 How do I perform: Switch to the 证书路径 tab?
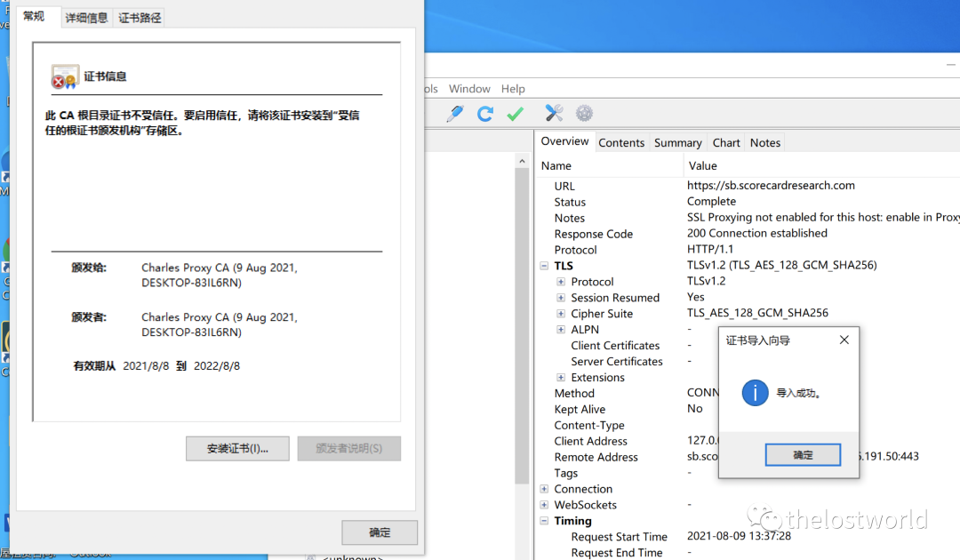tap(140, 18)
